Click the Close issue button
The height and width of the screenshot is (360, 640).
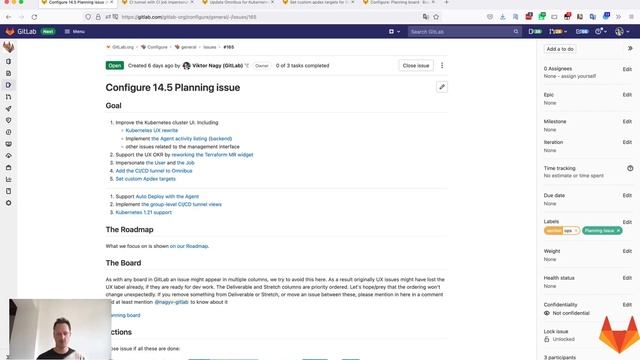pos(416,65)
